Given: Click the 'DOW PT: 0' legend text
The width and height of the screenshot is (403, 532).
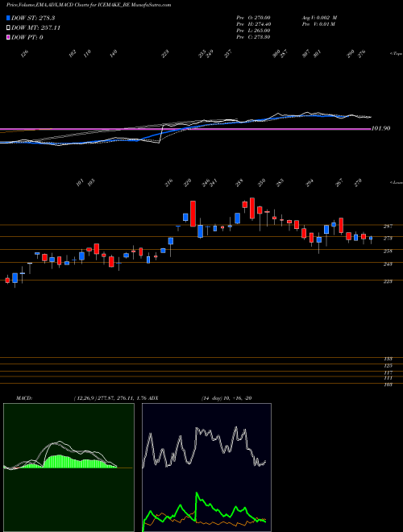Looking at the screenshot, I should point(27,37).
